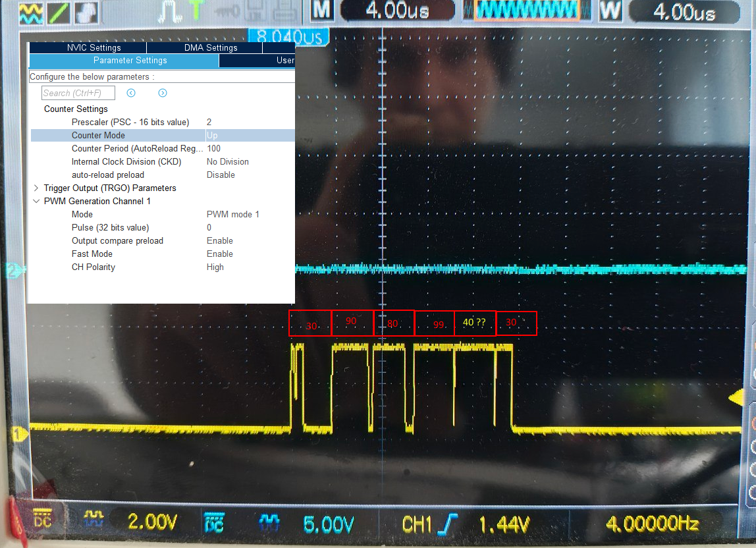The height and width of the screenshot is (548, 756).
Task: Click the W window timebase indicator icon
Action: (x=610, y=12)
